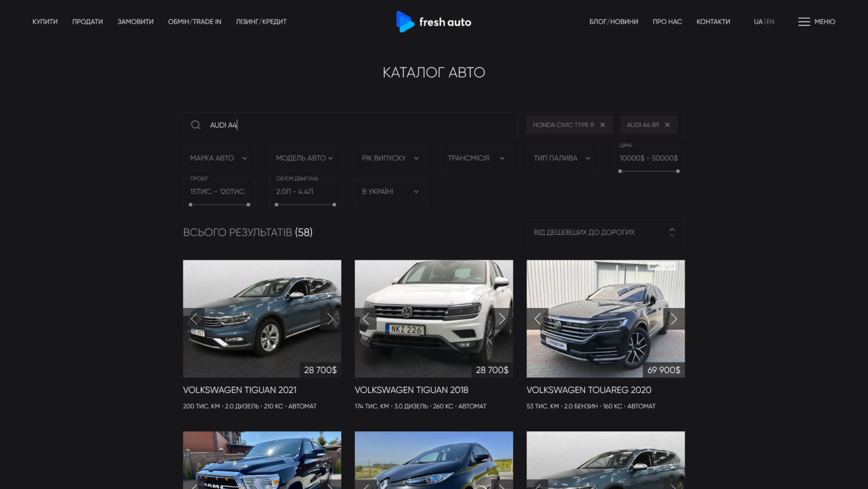The height and width of the screenshot is (489, 868).
Task: Open the VOLKSWAGEN TIGUAN 2018 listing title
Action: click(x=411, y=390)
